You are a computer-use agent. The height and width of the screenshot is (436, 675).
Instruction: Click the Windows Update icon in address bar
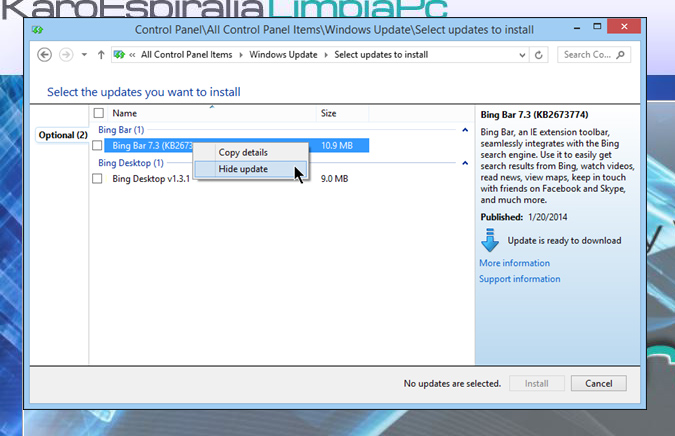pyautogui.click(x=119, y=55)
